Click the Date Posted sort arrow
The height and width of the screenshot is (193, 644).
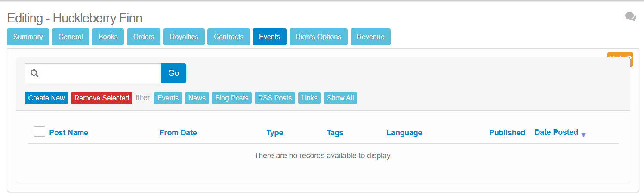coord(583,135)
